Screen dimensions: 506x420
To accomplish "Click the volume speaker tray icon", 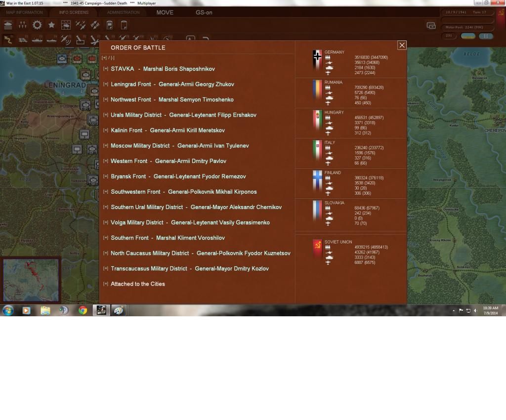I will pyautogui.click(x=475, y=311).
